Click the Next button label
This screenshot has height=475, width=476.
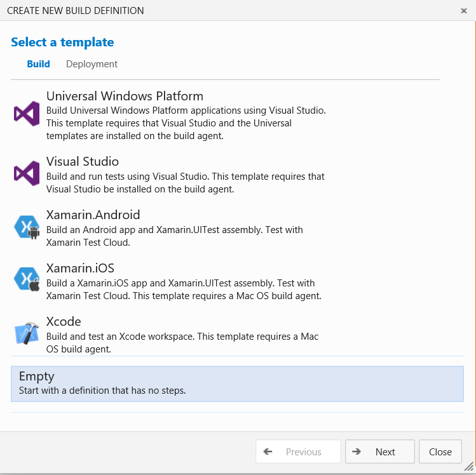pos(385,452)
